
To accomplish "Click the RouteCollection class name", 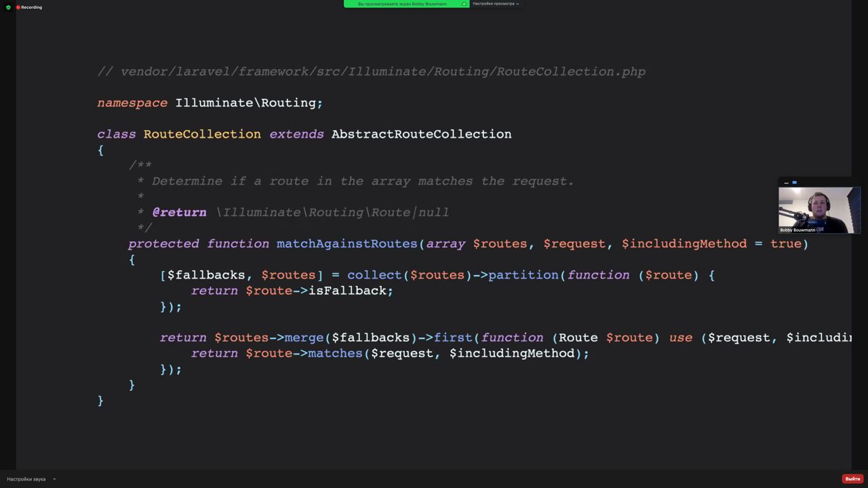I will click(x=202, y=134).
